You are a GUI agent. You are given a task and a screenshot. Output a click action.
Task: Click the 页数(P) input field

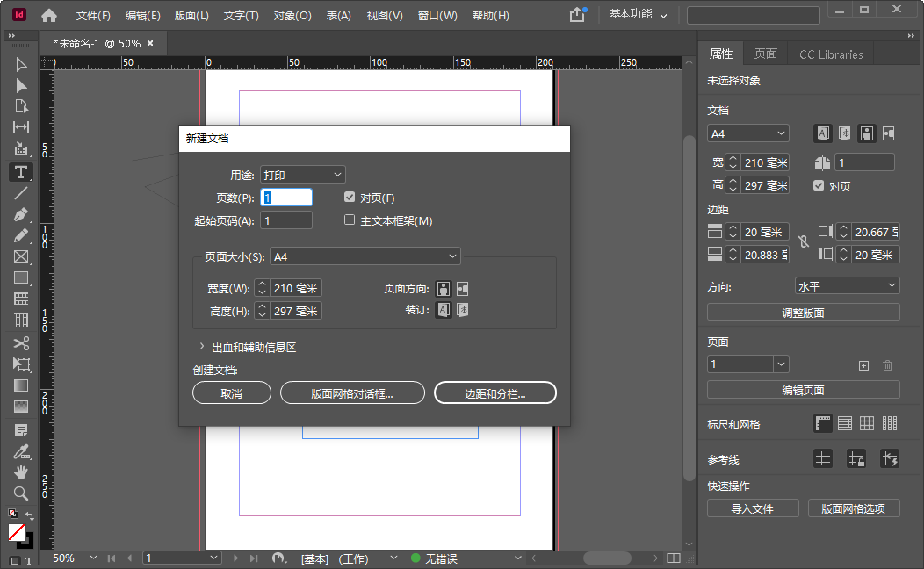pyautogui.click(x=285, y=197)
